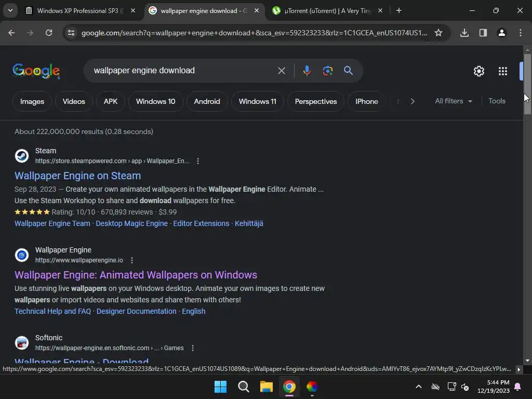Select the Android filter chip

tap(207, 101)
